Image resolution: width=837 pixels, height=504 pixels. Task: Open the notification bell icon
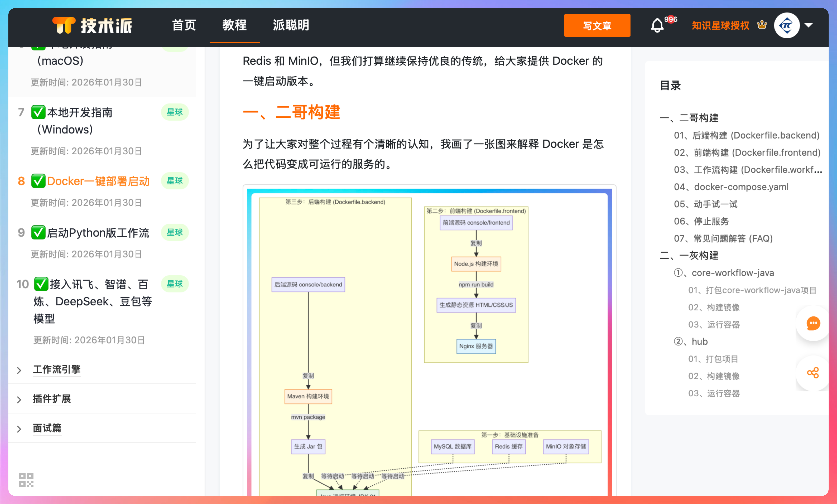(x=657, y=25)
